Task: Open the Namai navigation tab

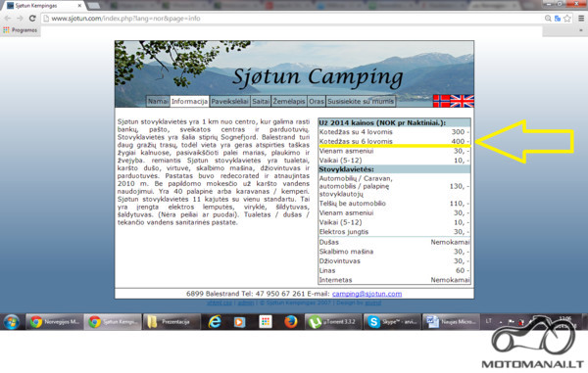Action: 158,101
